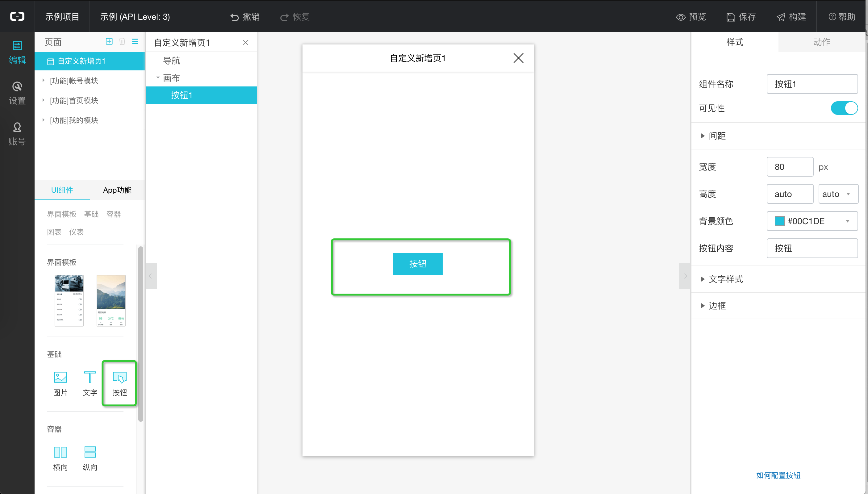
Task: Click the 按钮内容 input field
Action: [812, 248]
